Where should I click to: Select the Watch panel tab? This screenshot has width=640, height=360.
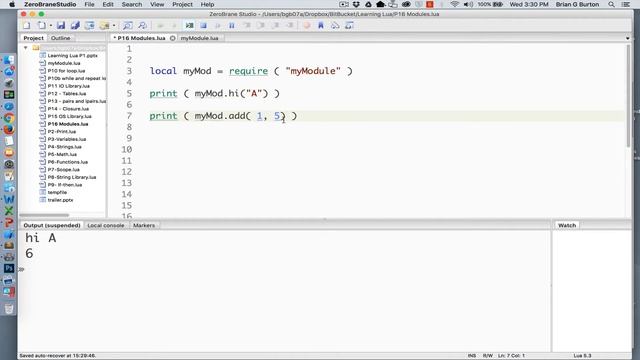pyautogui.click(x=567, y=225)
